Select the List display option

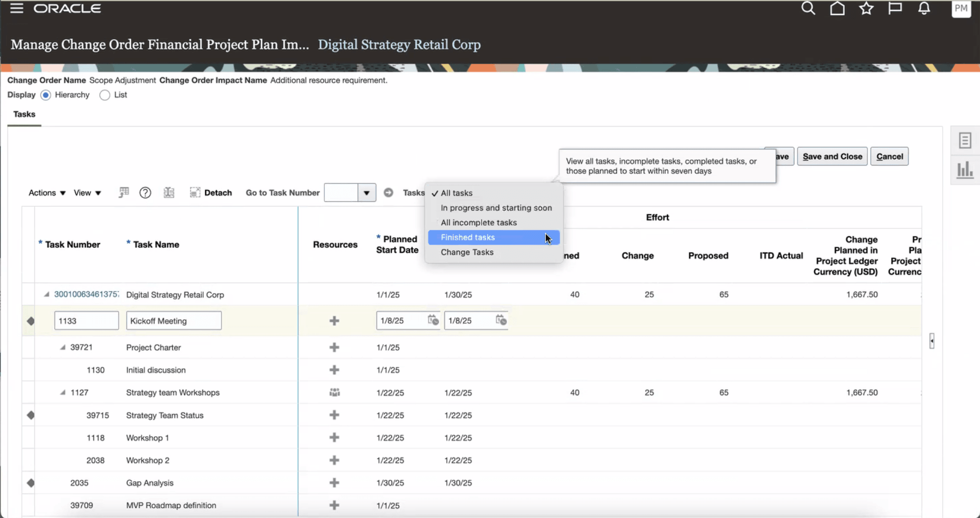105,95
